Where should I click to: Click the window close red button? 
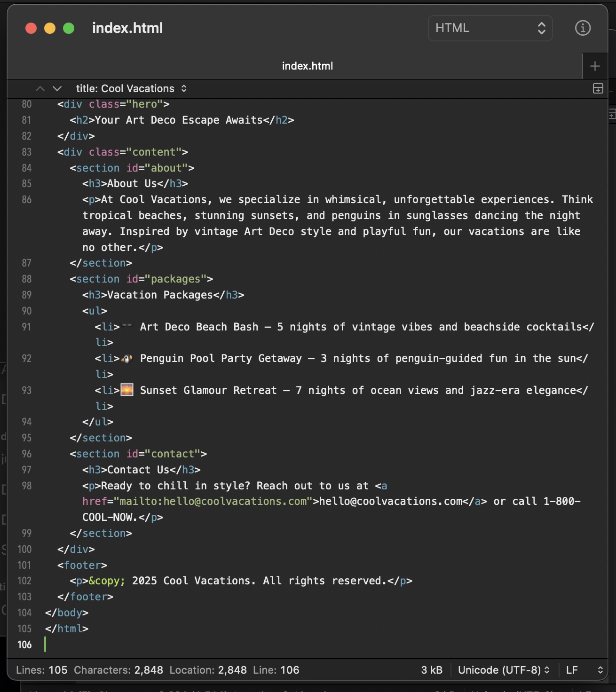tap(31, 28)
